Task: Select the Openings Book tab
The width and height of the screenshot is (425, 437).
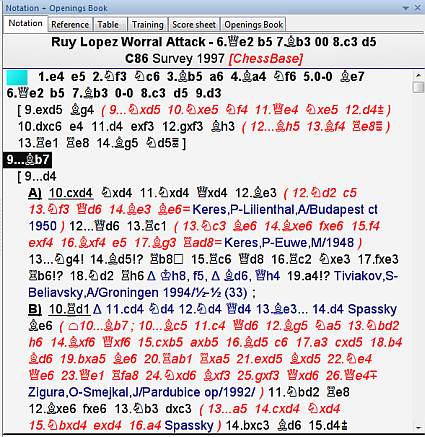Action: [254, 25]
